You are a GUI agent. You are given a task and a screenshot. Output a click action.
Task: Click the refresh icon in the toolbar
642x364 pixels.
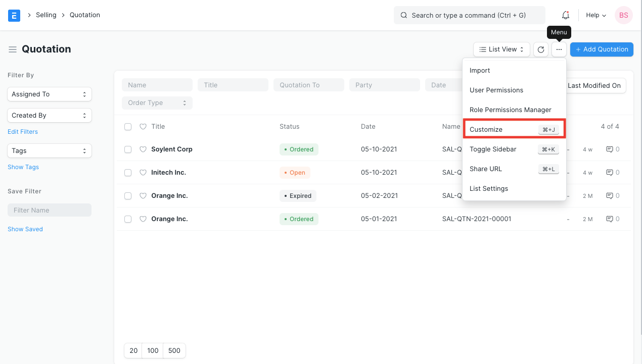point(540,49)
